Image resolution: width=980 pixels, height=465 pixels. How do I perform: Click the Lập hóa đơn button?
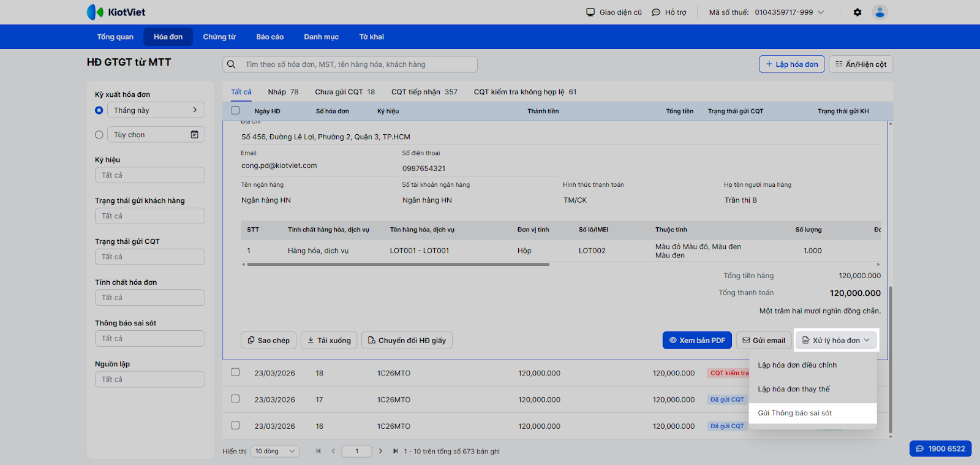click(791, 64)
